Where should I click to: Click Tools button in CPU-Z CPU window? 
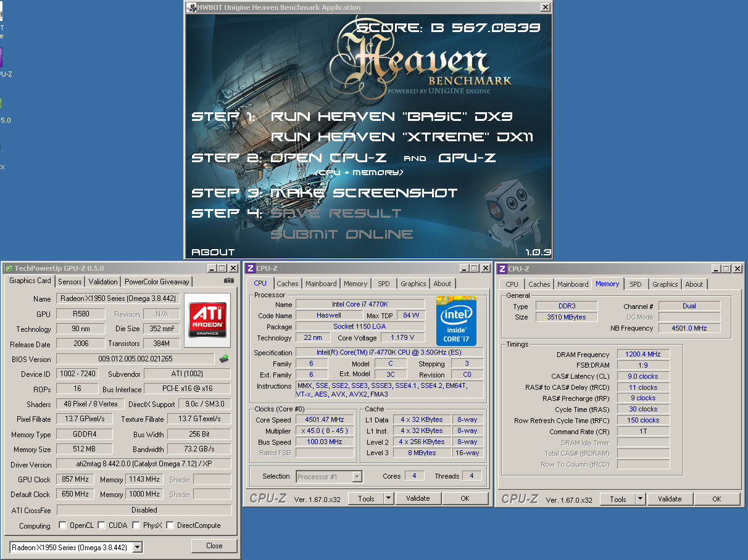pos(366,498)
